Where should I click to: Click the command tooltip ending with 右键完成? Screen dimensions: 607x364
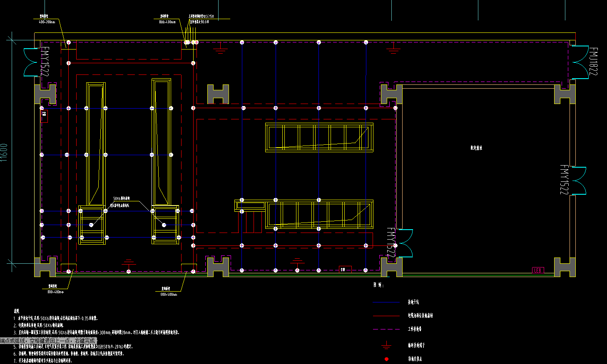tap(48, 341)
